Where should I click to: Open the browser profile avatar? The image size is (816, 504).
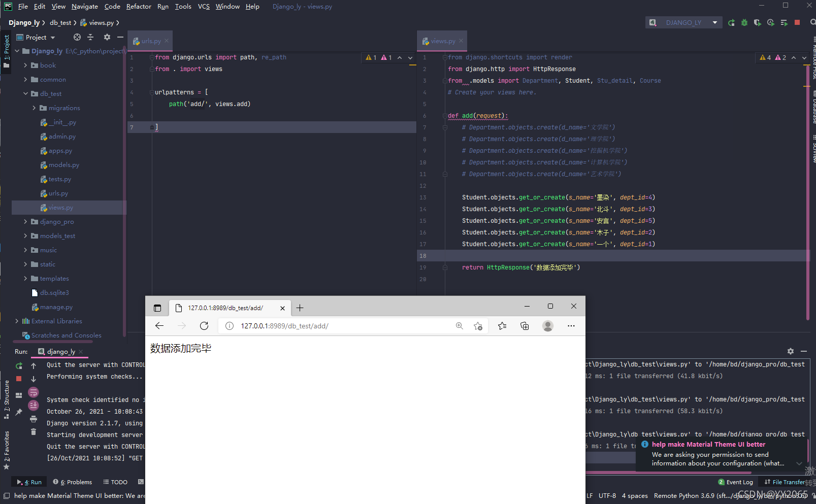click(547, 326)
